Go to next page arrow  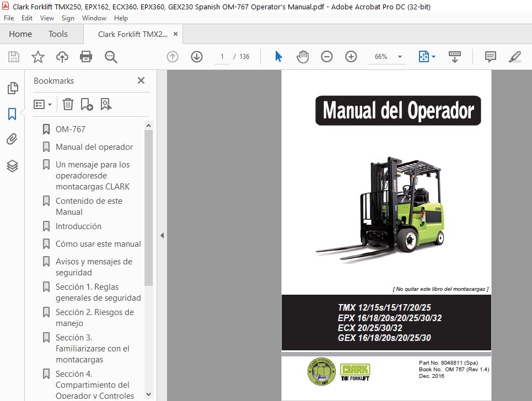click(x=197, y=57)
